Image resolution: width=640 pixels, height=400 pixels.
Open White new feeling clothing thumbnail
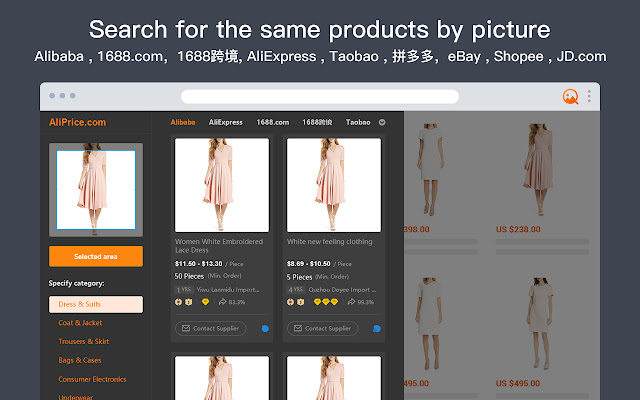pyautogui.click(x=334, y=185)
